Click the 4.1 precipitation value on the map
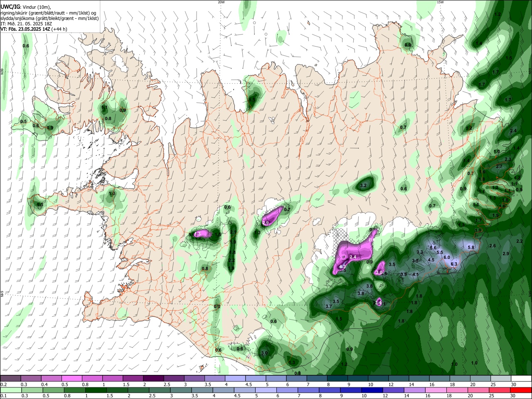The width and height of the screenshot is (532, 399). [416, 274]
